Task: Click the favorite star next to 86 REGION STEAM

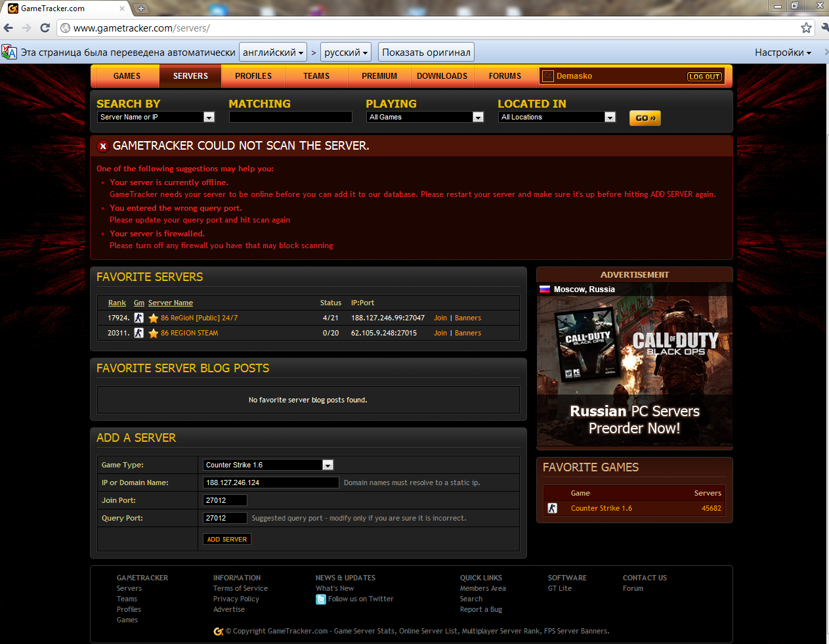Action: coord(154,333)
